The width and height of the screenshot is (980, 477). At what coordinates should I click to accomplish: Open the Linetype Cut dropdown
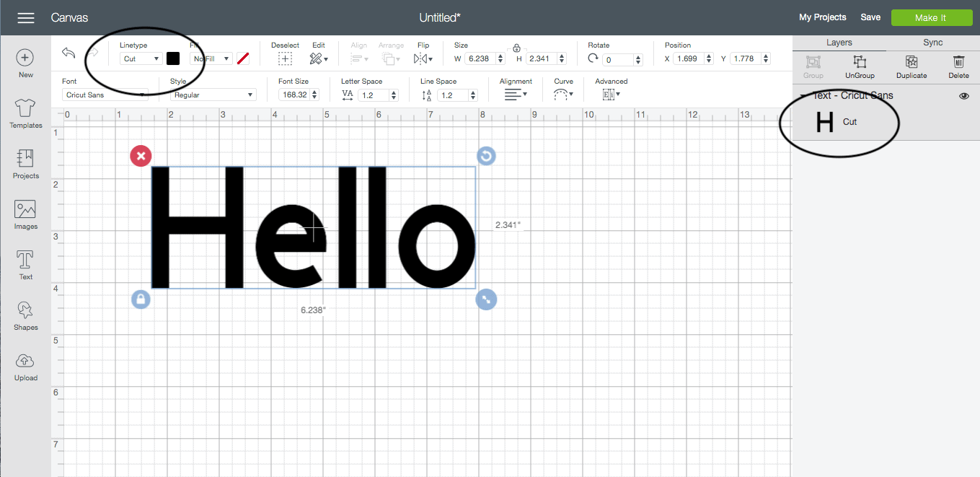pyautogui.click(x=141, y=59)
